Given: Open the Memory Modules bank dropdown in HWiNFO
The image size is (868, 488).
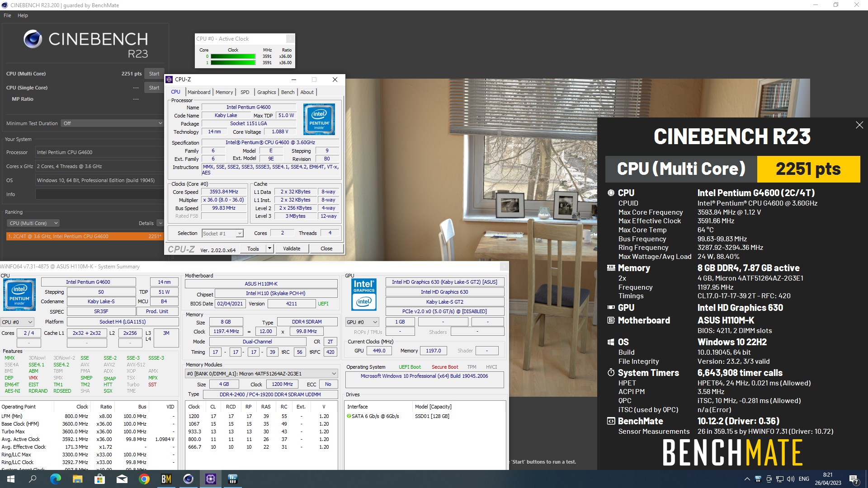Looking at the screenshot, I should (261, 374).
